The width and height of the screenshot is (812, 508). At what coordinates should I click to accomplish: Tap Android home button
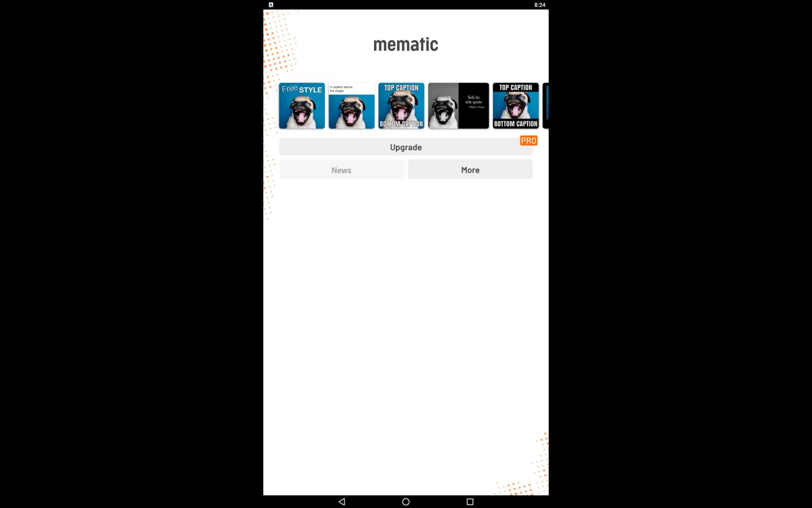[x=406, y=502]
